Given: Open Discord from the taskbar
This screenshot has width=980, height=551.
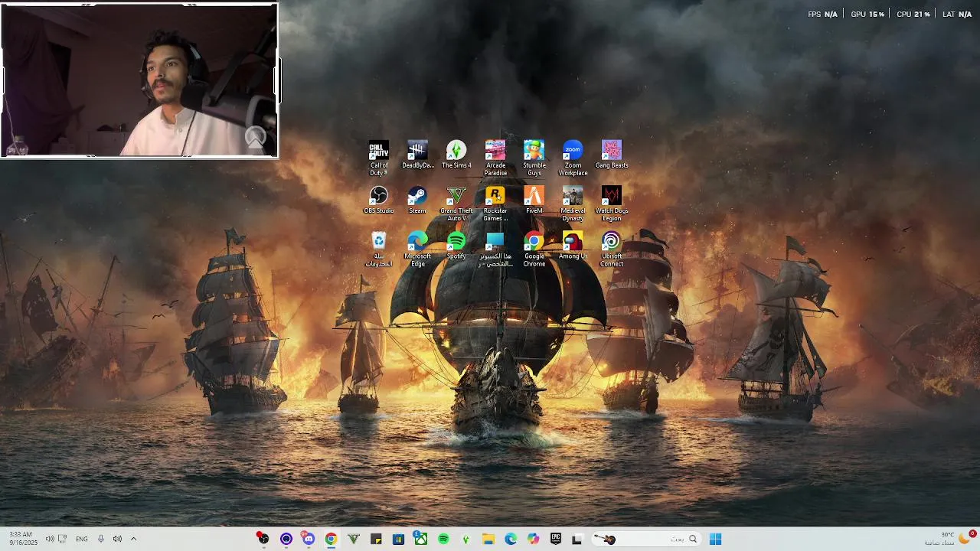Looking at the screenshot, I should pos(308,539).
